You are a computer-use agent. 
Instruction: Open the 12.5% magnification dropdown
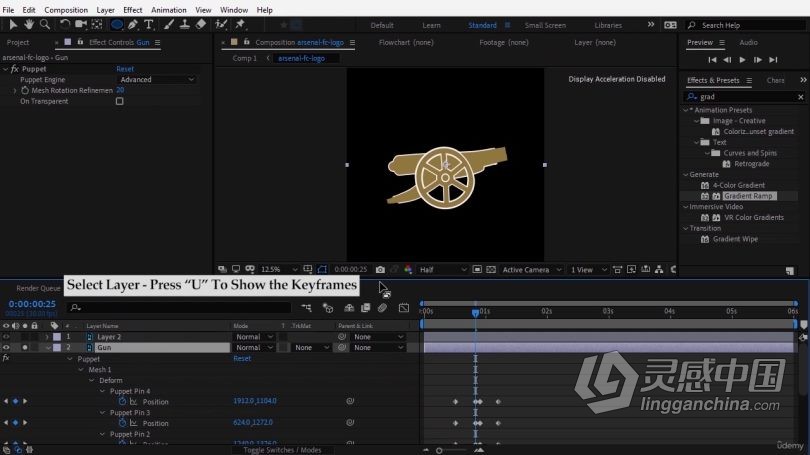click(x=279, y=270)
